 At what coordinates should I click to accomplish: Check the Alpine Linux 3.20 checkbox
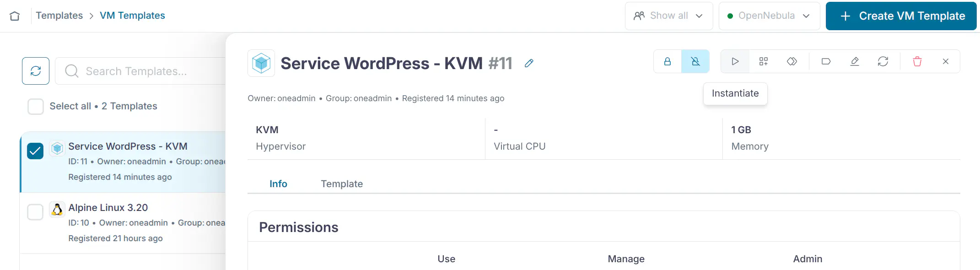coord(35,212)
